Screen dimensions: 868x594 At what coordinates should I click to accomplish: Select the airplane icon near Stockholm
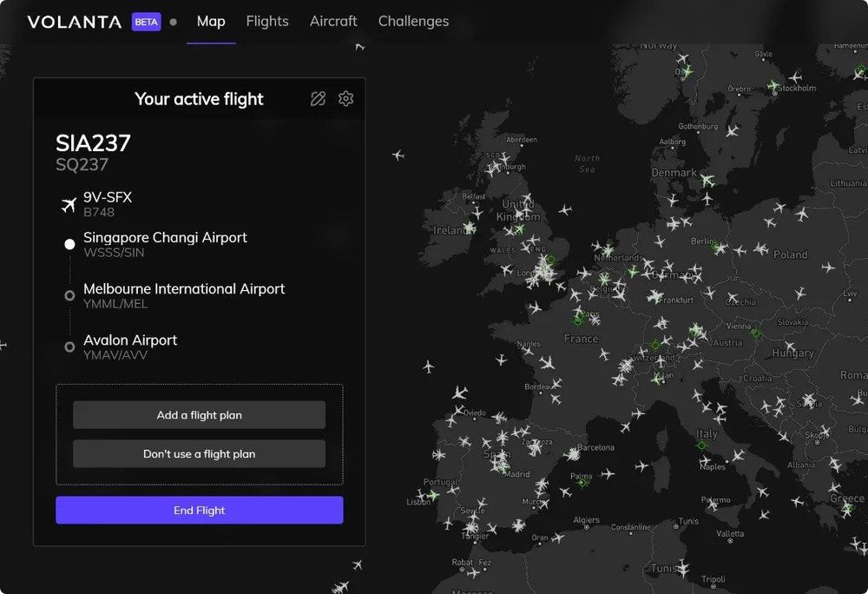tap(796, 77)
